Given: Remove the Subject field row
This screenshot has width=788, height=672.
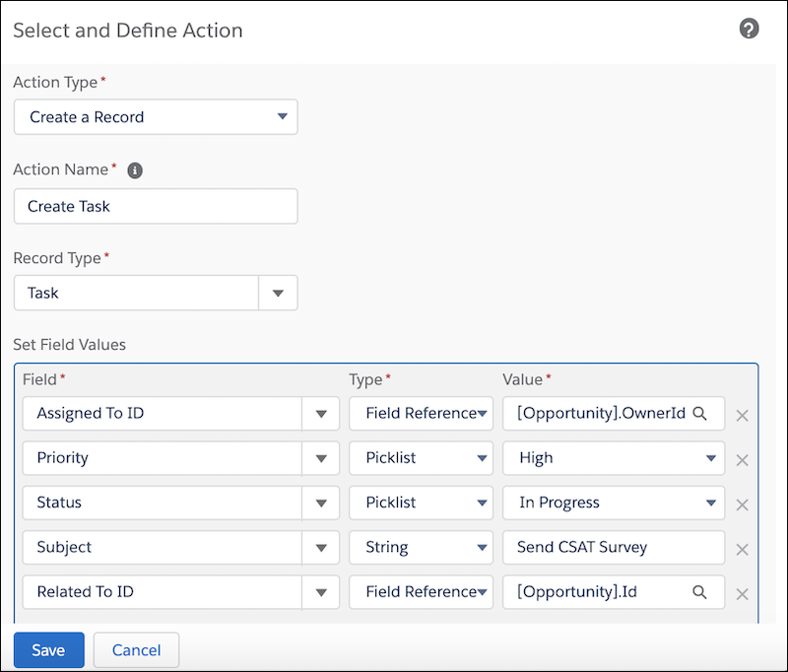Looking at the screenshot, I should pyautogui.click(x=743, y=550).
